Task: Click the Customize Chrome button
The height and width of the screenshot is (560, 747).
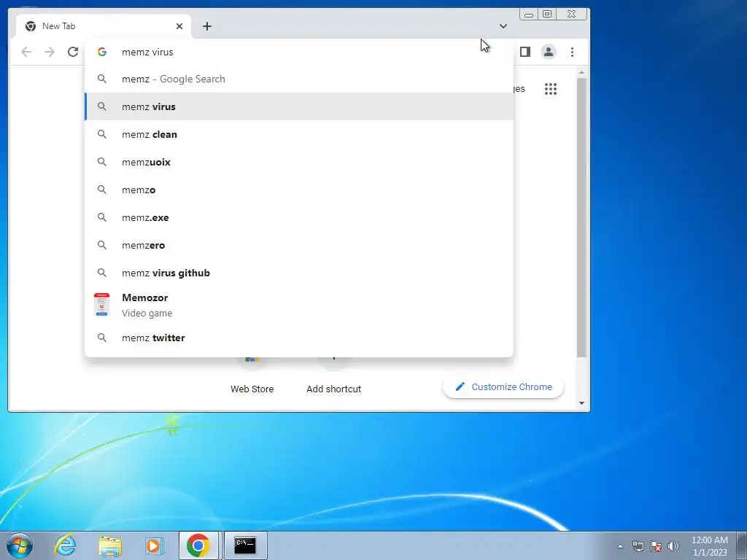Action: pyautogui.click(x=503, y=387)
